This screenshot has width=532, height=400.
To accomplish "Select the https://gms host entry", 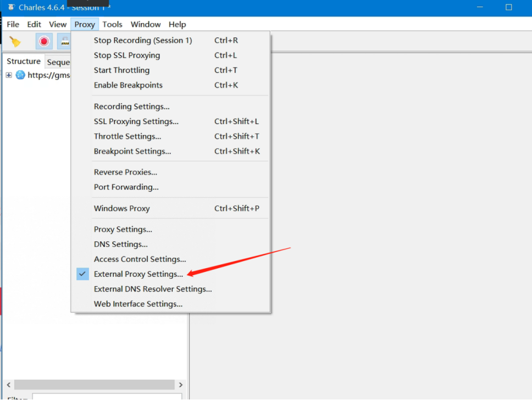I will point(48,75).
